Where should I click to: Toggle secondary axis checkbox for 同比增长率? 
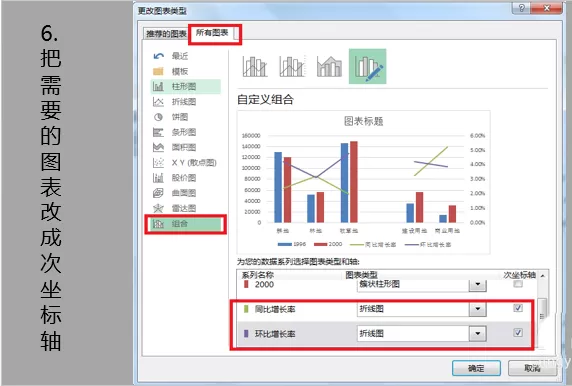point(518,308)
